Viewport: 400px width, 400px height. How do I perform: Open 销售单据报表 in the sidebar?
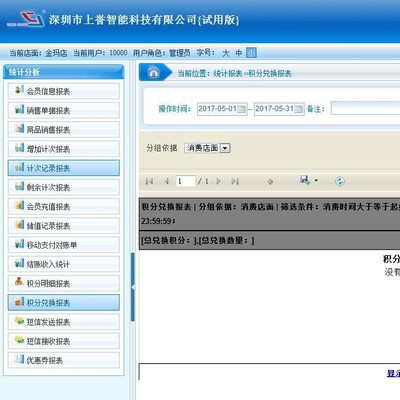[63, 110]
